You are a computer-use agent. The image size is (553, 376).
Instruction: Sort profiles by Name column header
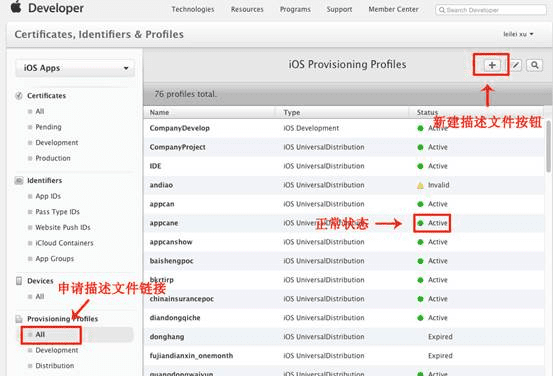[159, 113]
